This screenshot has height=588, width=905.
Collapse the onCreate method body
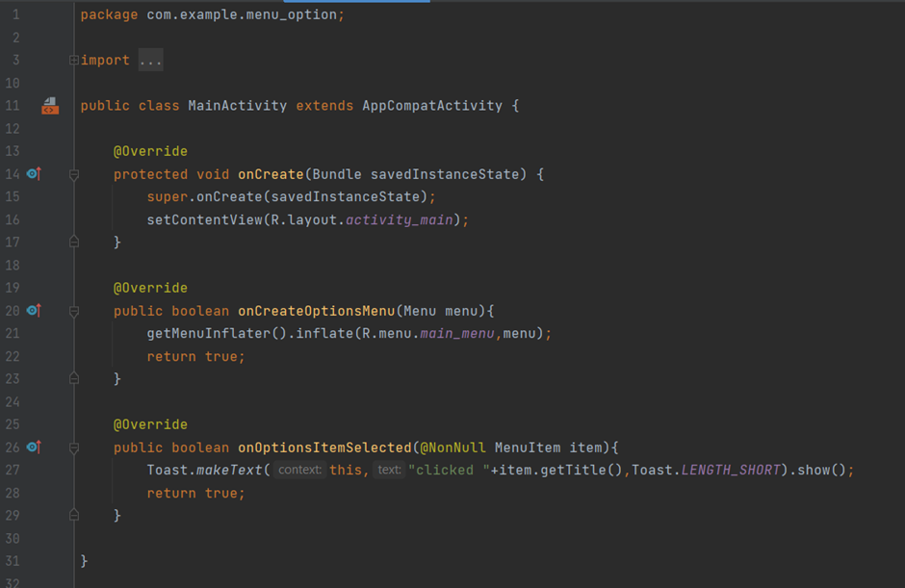tap(74, 174)
